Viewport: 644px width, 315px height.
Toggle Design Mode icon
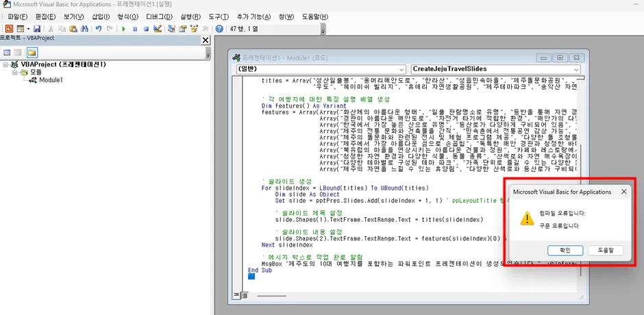pyautogui.click(x=158, y=29)
